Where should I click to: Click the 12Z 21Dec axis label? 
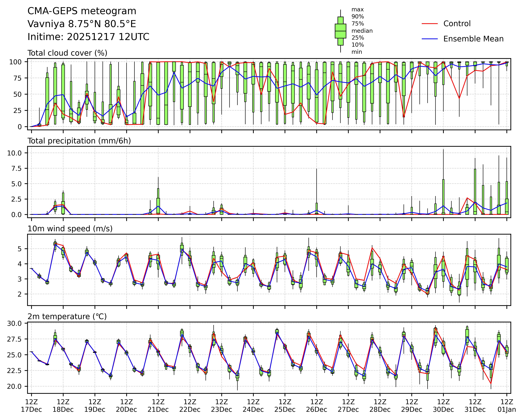click(x=158, y=406)
